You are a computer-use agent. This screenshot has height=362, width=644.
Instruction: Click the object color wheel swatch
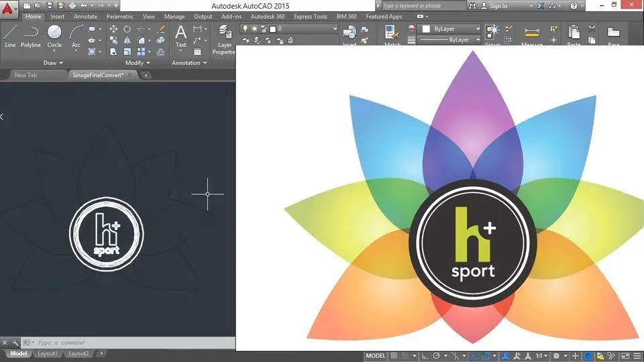[x=411, y=28]
